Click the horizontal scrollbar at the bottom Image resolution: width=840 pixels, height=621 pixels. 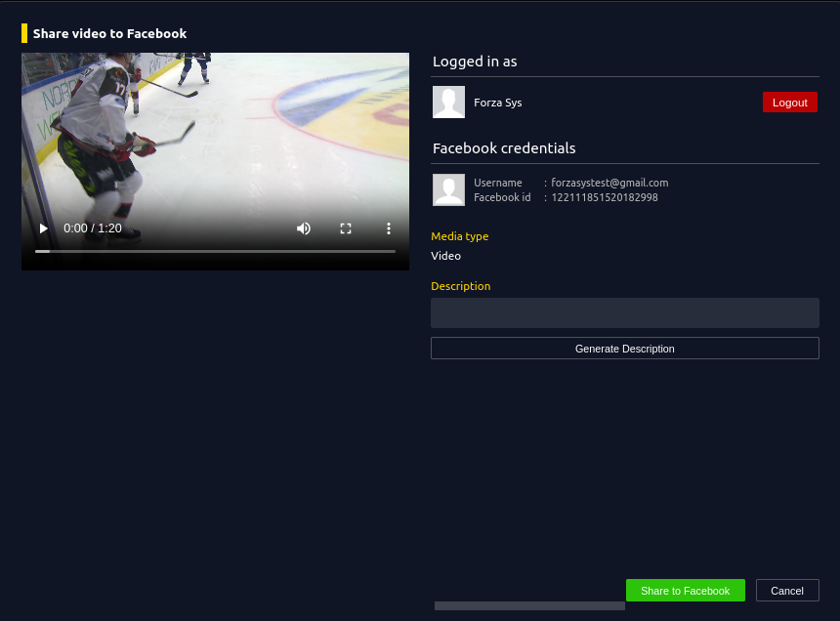tap(529, 606)
